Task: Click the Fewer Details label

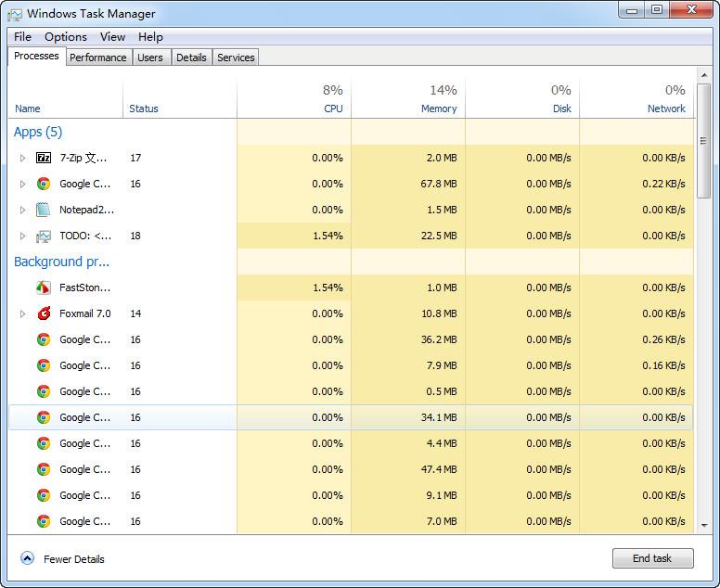Action: point(74,559)
